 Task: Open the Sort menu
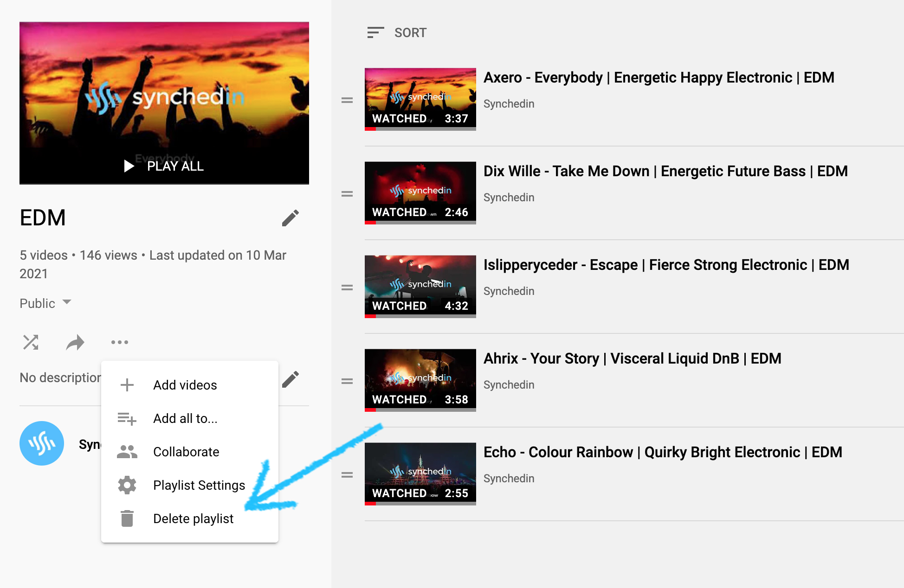pyautogui.click(x=396, y=32)
